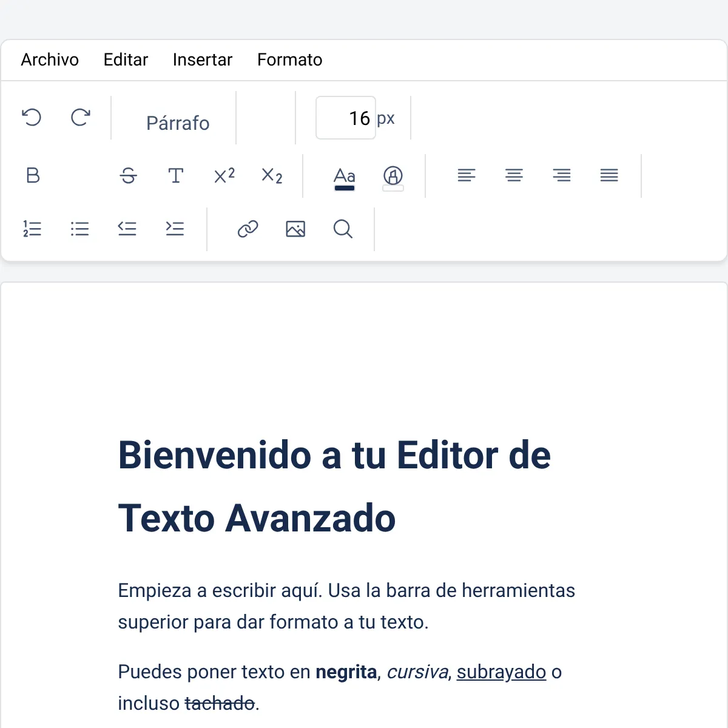Click the underlined word 'subrayado'
This screenshot has height=728, width=728.
point(502,672)
